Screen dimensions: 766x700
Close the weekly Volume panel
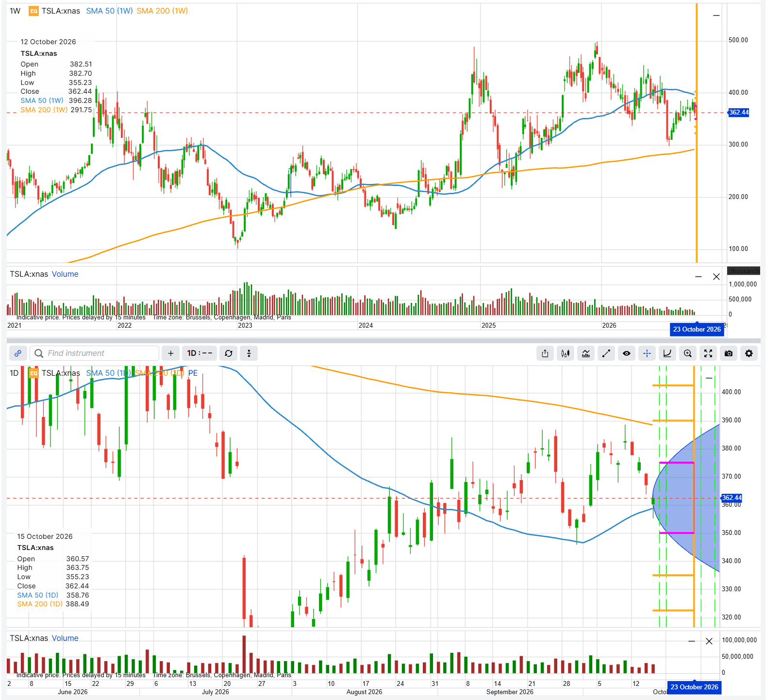[x=716, y=277]
